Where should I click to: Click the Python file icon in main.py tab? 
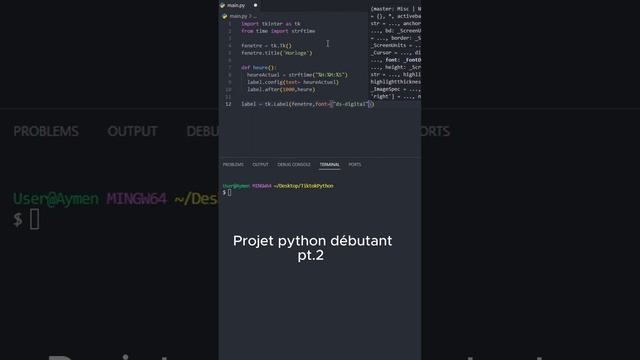click(x=222, y=5)
